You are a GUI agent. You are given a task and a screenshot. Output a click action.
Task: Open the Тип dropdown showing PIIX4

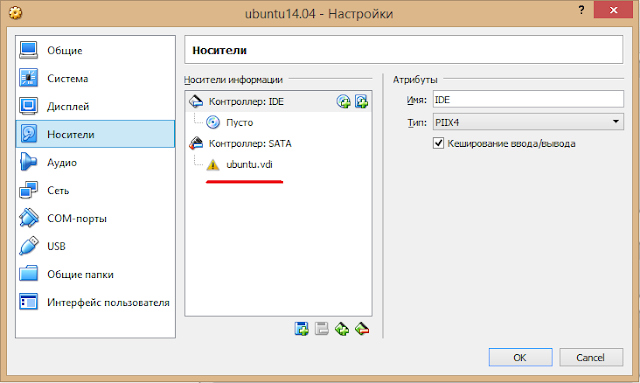coord(528,122)
